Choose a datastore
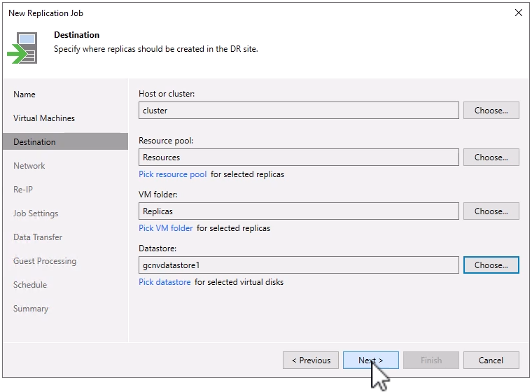 click(x=491, y=265)
